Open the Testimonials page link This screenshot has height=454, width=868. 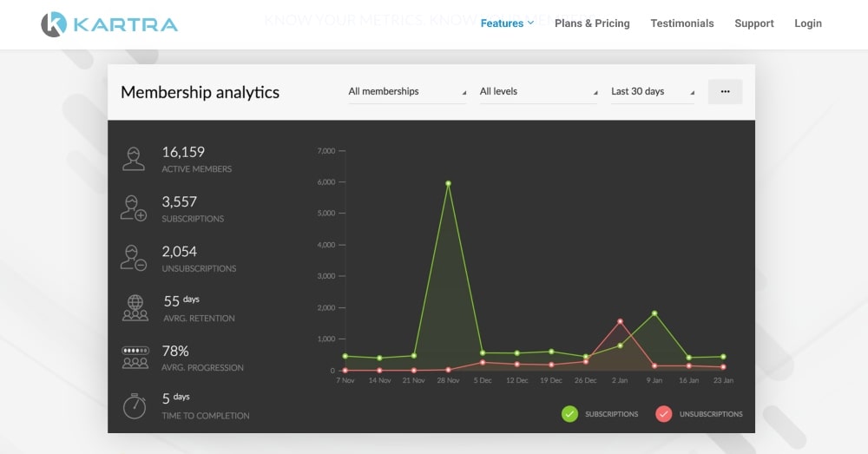pos(682,23)
